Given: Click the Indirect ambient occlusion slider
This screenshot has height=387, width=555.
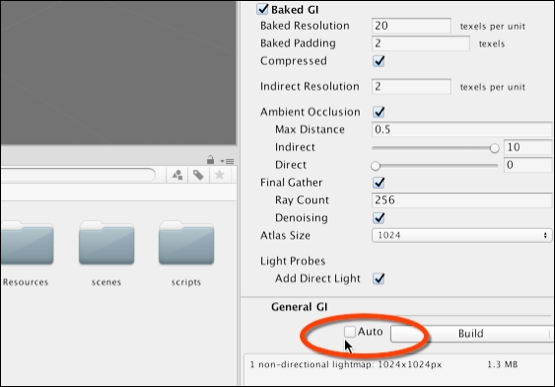Looking at the screenshot, I should (x=435, y=148).
